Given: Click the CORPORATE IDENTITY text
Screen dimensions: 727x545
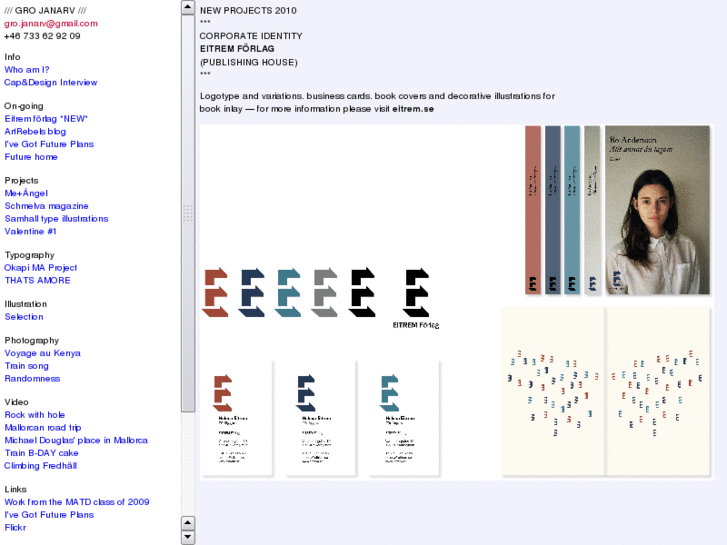Looking at the screenshot, I should (251, 36).
